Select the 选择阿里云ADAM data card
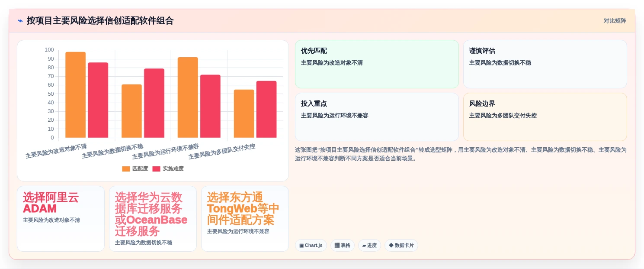The height and width of the screenshot is (269, 644). pyautogui.click(x=61, y=219)
